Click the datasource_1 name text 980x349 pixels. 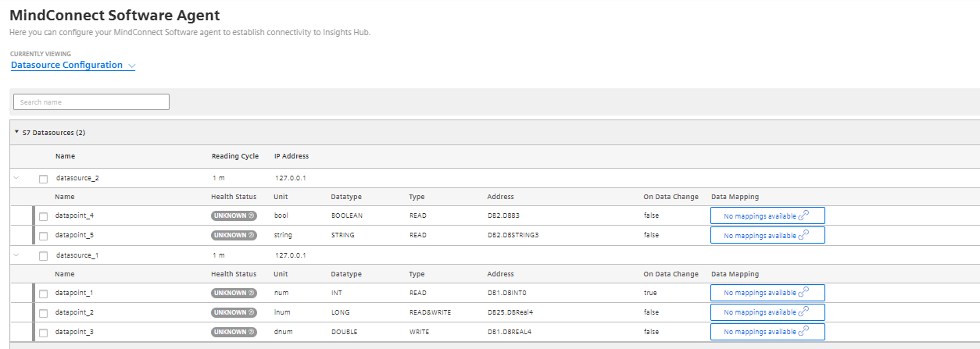pyautogui.click(x=77, y=255)
